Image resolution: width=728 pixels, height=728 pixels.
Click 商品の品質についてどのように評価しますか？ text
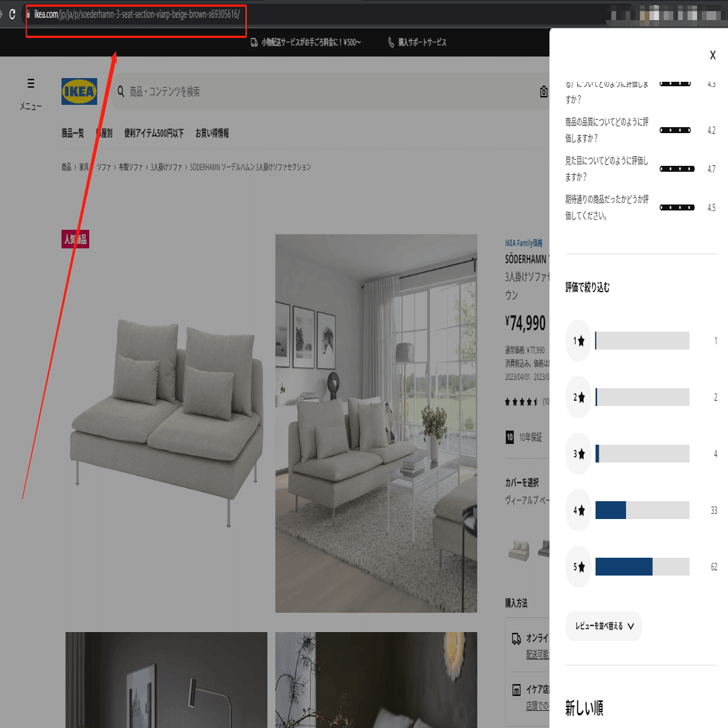click(x=607, y=130)
